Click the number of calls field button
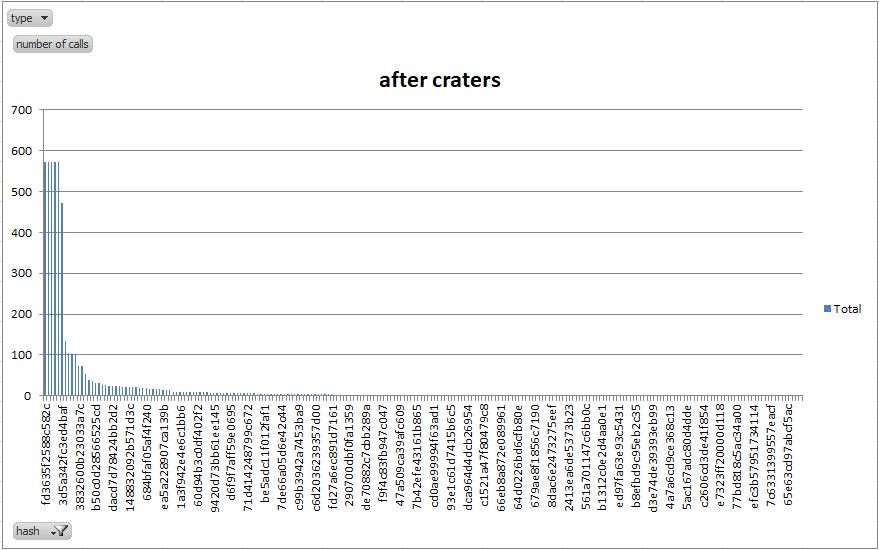The image size is (879, 550). pyautogui.click(x=52, y=44)
